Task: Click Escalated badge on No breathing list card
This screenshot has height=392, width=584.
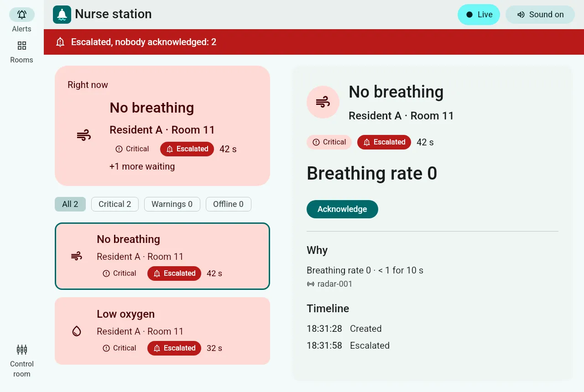Action: click(174, 273)
